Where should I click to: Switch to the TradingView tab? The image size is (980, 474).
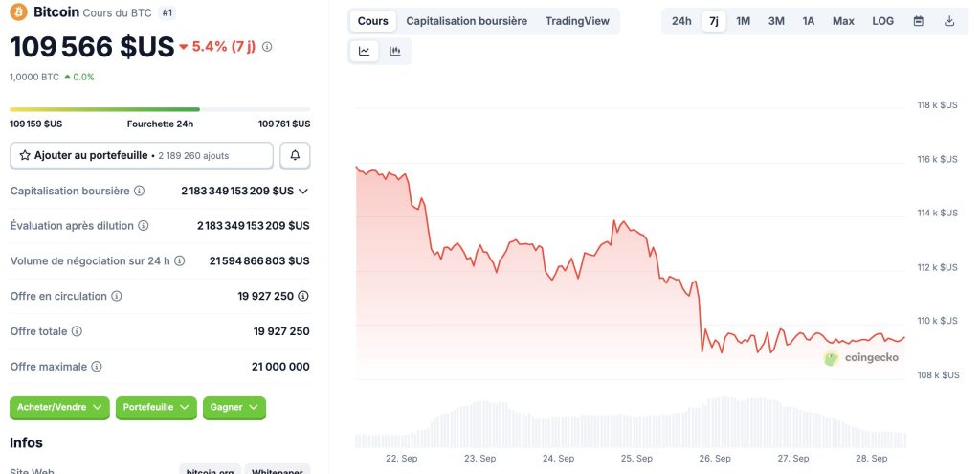[x=577, y=21]
